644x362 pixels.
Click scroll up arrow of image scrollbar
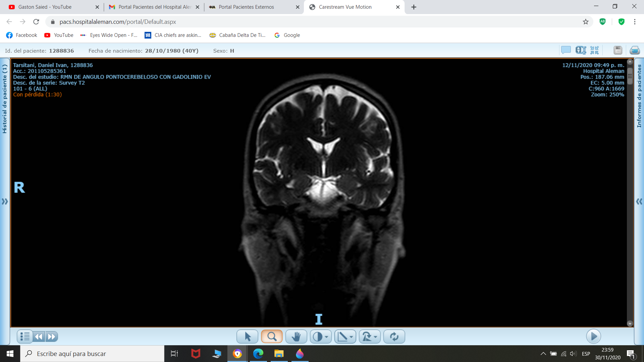(630, 62)
